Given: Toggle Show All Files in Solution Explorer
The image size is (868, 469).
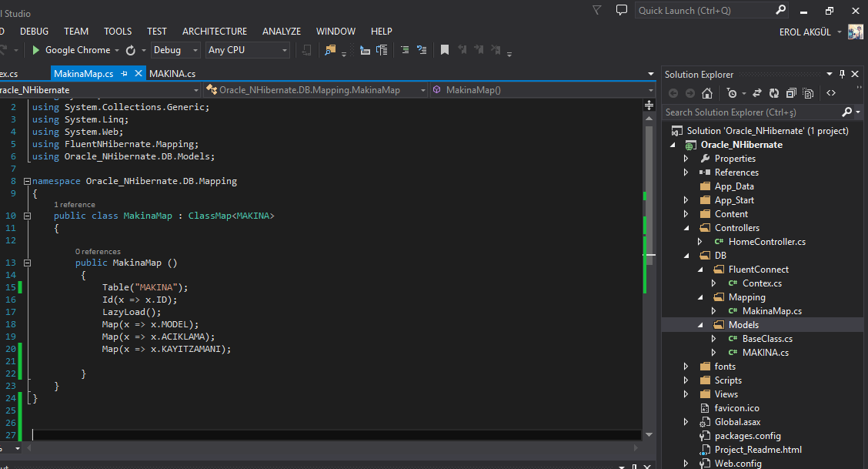Looking at the screenshot, I should (808, 93).
